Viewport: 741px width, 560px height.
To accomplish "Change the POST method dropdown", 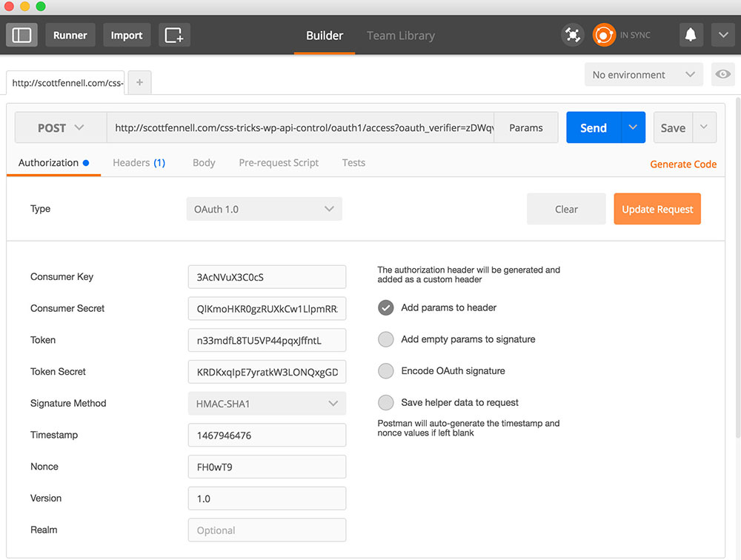I will pyautogui.click(x=61, y=127).
